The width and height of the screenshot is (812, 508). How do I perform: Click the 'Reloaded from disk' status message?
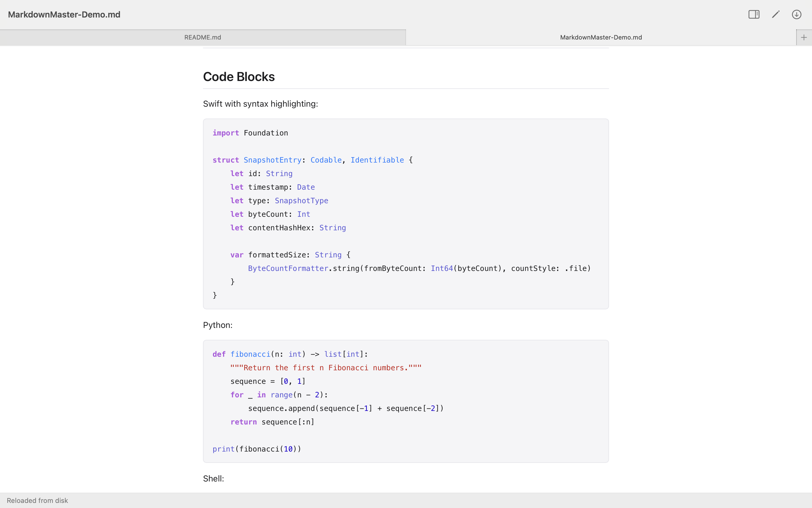point(37,501)
